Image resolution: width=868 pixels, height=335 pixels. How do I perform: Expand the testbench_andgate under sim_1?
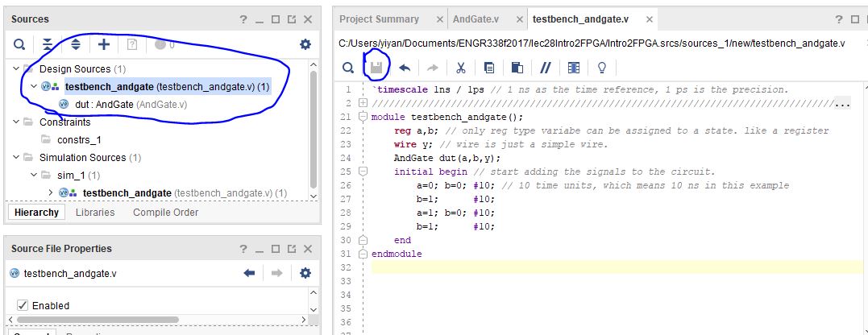point(51,193)
